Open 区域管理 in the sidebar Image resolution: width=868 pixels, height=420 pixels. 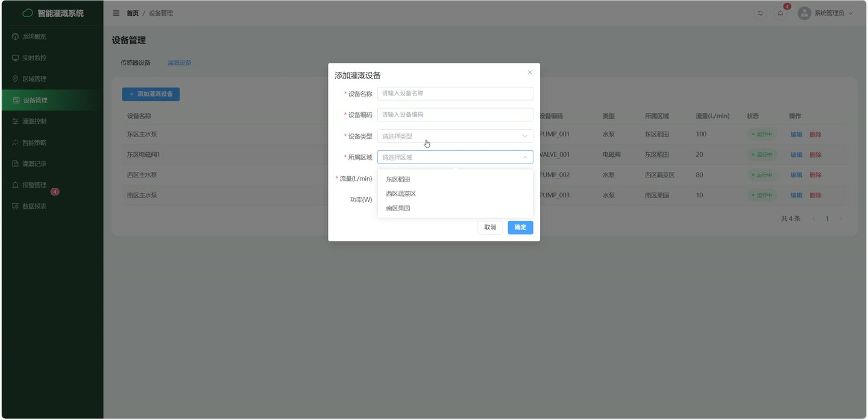(52, 79)
